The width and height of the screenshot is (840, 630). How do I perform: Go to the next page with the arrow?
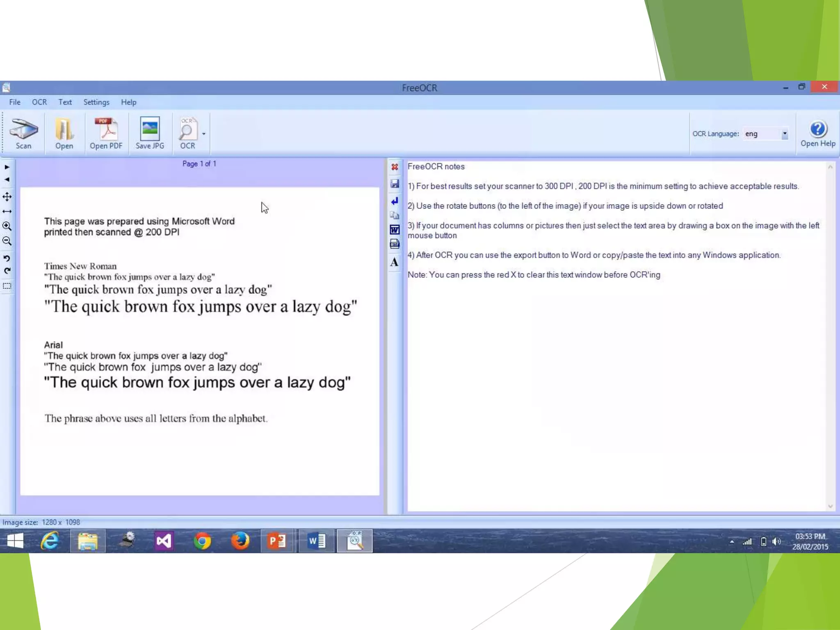tap(7, 167)
